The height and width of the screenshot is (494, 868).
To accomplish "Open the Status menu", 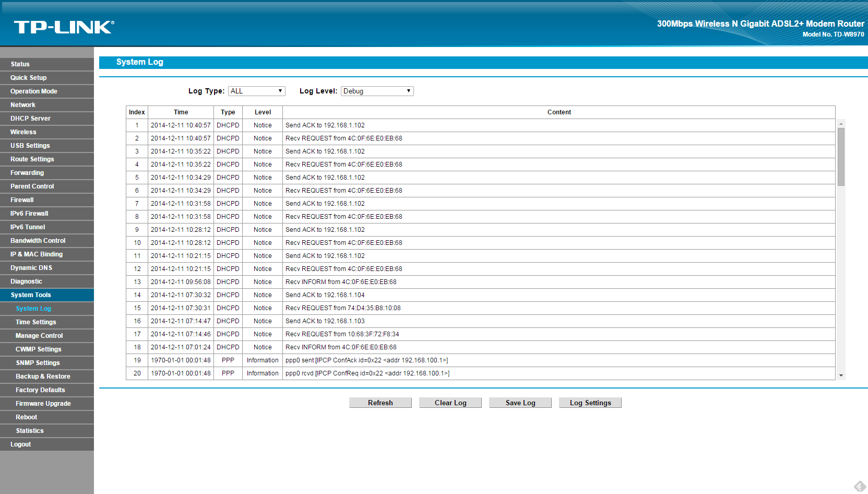I will (x=47, y=64).
